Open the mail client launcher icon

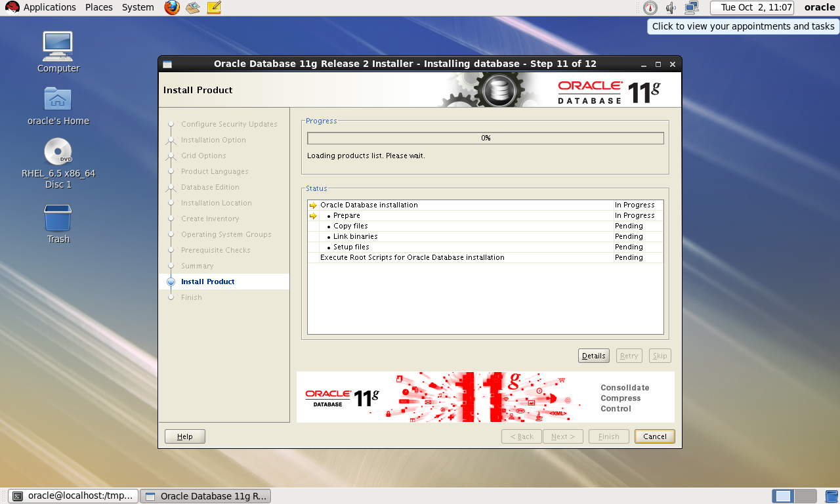(193, 8)
